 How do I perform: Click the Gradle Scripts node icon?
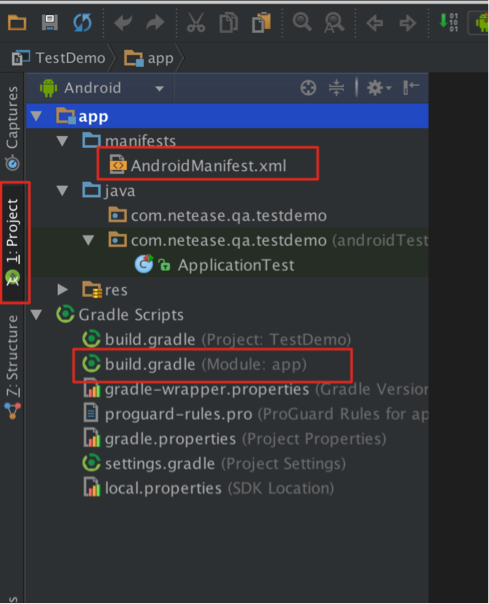pyautogui.click(x=65, y=314)
